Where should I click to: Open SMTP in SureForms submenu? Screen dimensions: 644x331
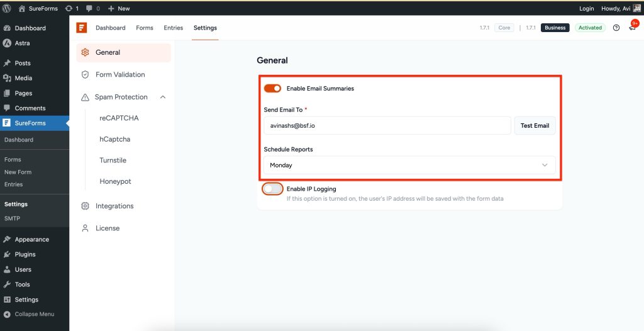point(13,218)
